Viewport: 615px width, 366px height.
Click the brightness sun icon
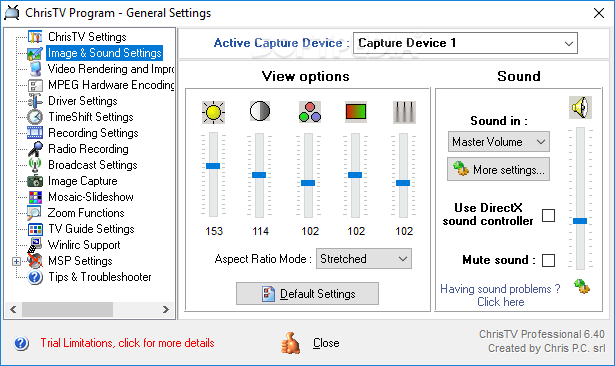(213, 112)
